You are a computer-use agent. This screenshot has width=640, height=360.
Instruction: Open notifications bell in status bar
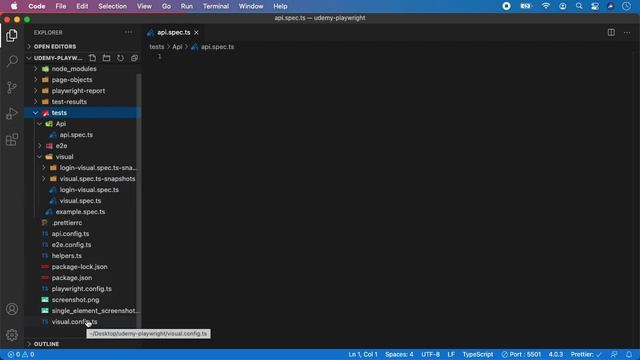[629, 354]
